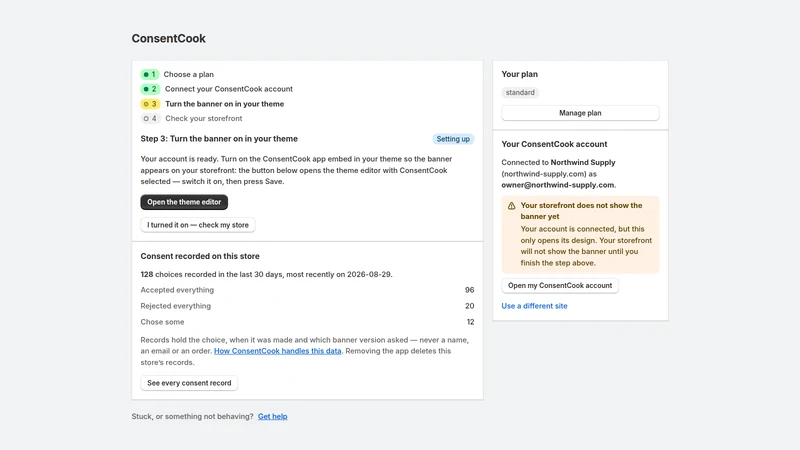Image resolution: width=800 pixels, height=450 pixels.
Task: Click the chose-some count value 12
Action: click(470, 322)
